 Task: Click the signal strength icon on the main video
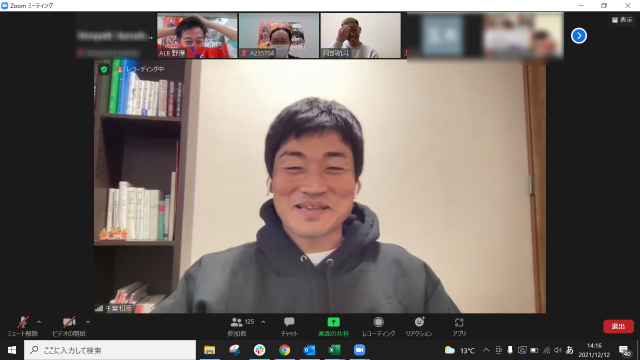coord(99,308)
